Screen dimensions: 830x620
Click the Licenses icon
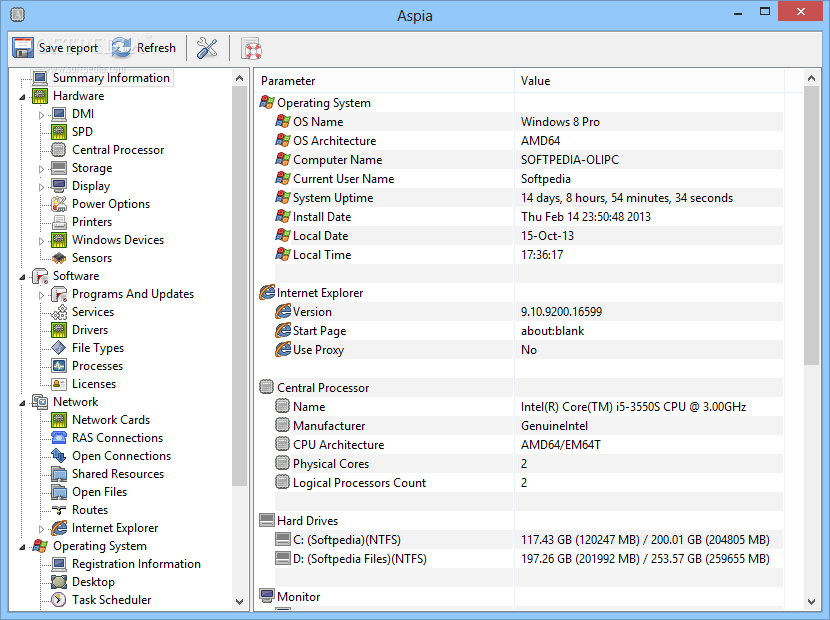[x=59, y=384]
